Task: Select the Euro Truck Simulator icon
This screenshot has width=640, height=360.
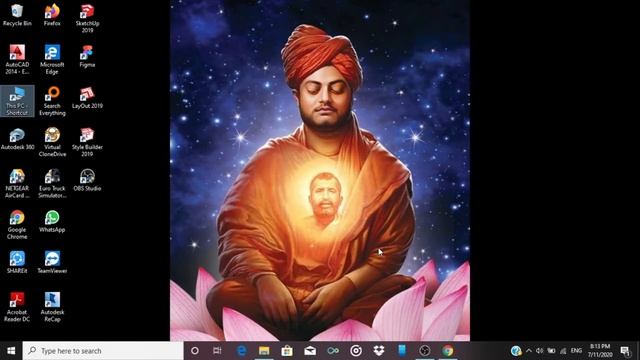Action: click(52, 184)
